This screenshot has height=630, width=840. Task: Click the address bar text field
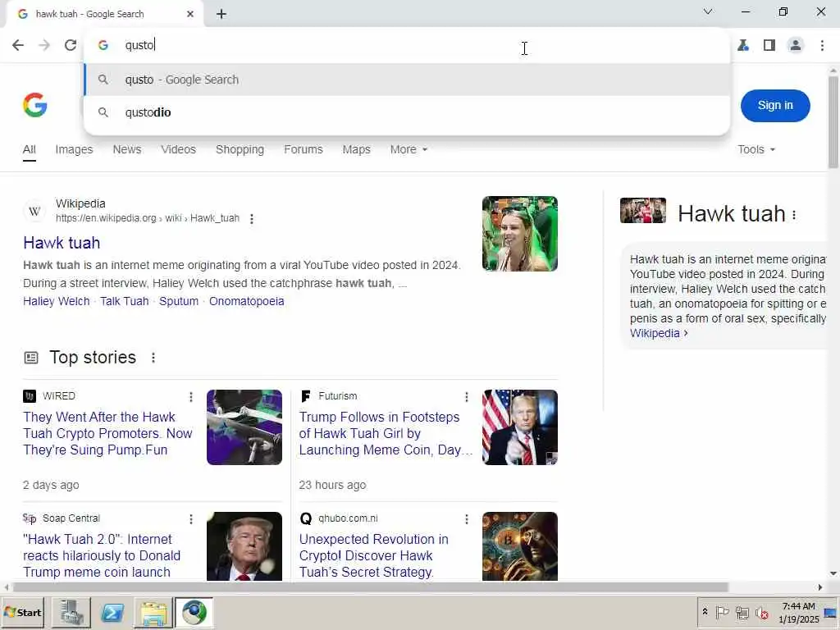407,45
